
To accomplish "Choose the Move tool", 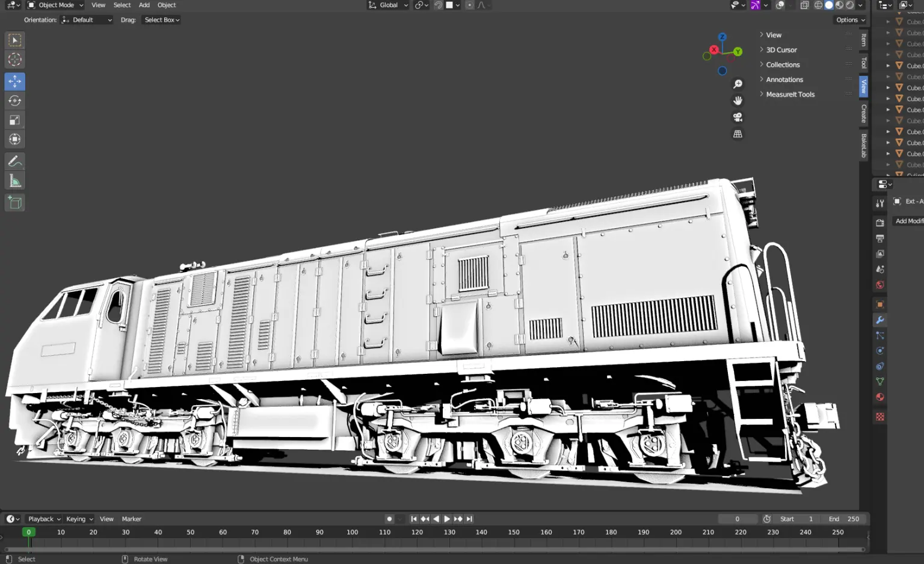I will point(15,81).
